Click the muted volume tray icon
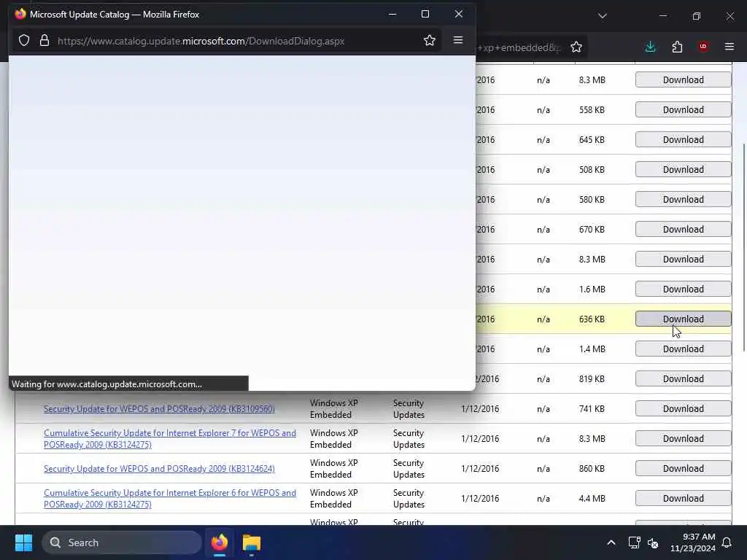 (653, 542)
